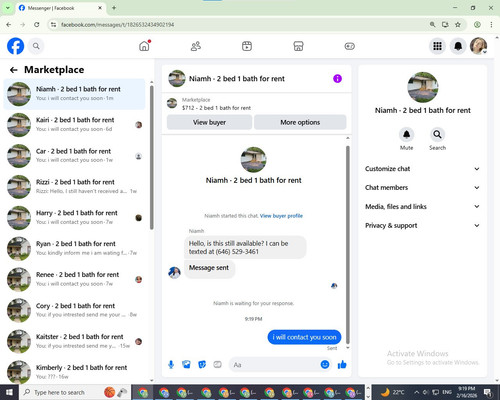Screen dimensions: 500x400
Task: Open the Gaming controller icon
Action: [350, 46]
